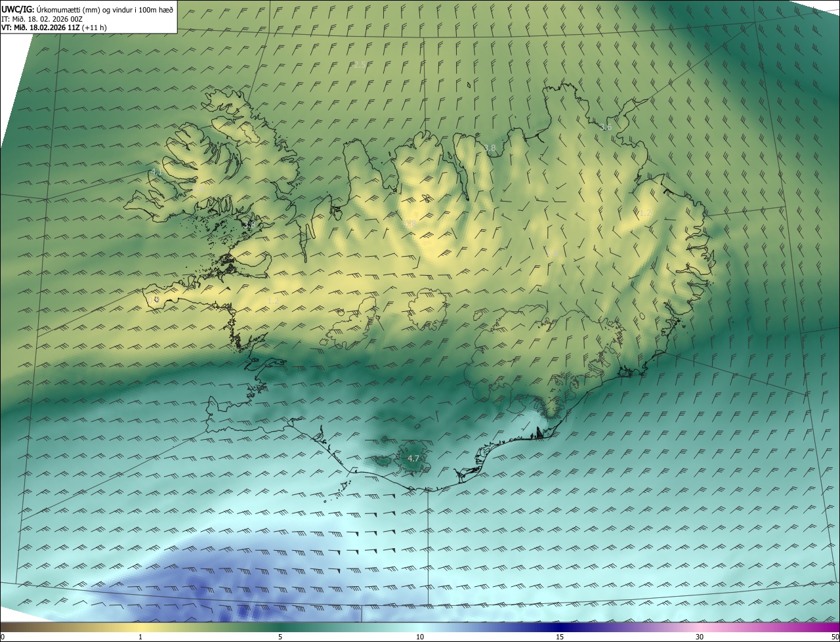This screenshot has width=840, height=642.
Task: Click the 0 tick label on the colorbar
Action: [x=3, y=637]
